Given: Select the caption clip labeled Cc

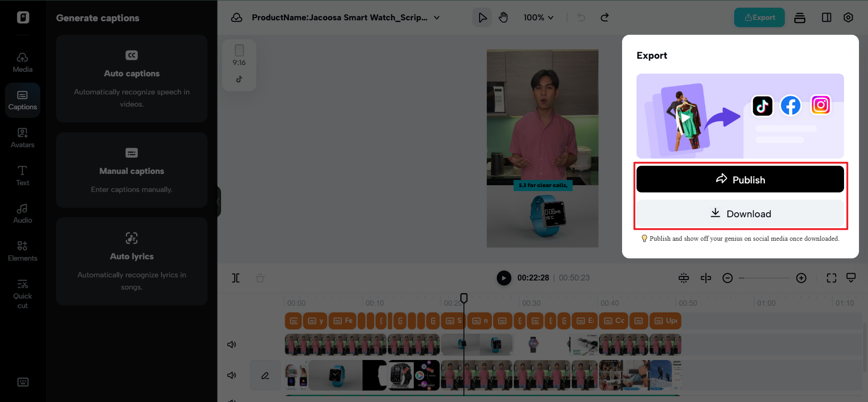Looking at the screenshot, I should pos(613,321).
